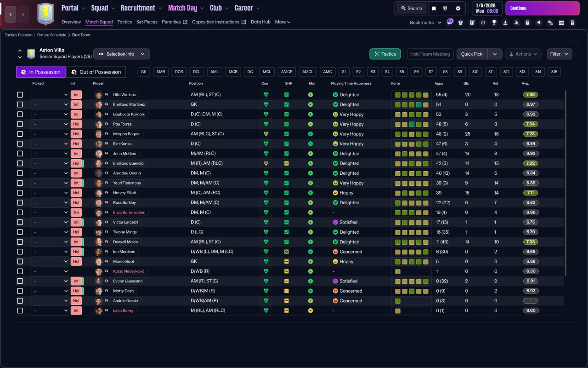The width and height of the screenshot is (588, 368).
Task: Click the Continue button
Action: (543, 8)
